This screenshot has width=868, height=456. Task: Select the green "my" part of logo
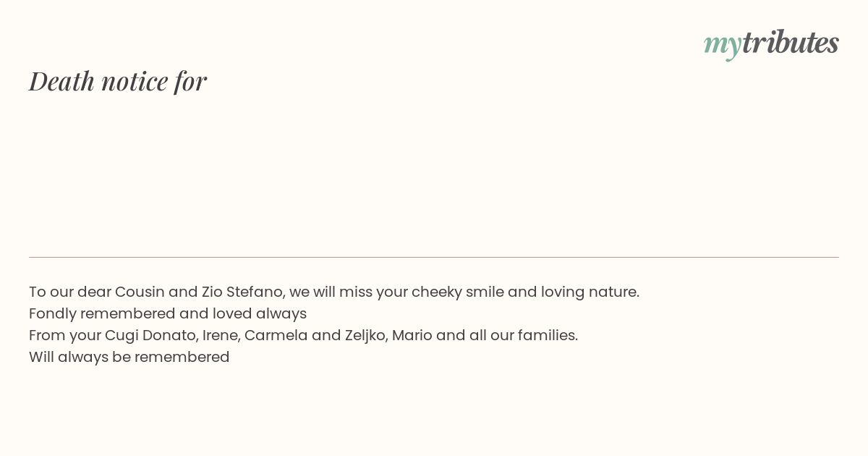[723, 46]
